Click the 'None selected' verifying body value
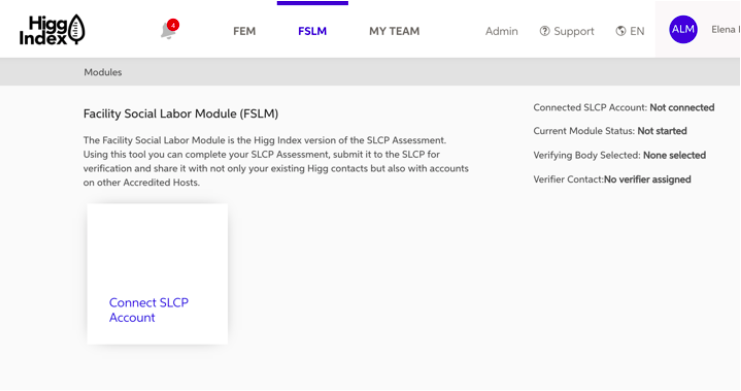The image size is (741, 391). (x=674, y=155)
